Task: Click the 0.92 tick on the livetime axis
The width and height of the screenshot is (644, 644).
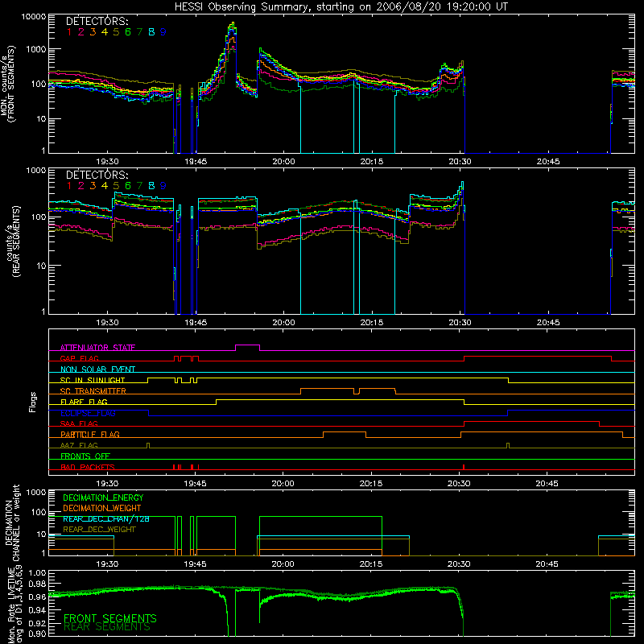Action: click(37, 622)
